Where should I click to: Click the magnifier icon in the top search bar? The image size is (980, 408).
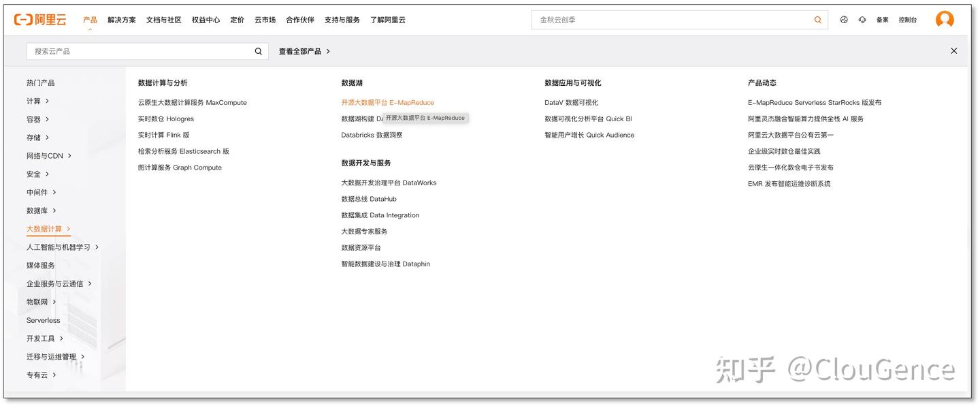click(817, 20)
